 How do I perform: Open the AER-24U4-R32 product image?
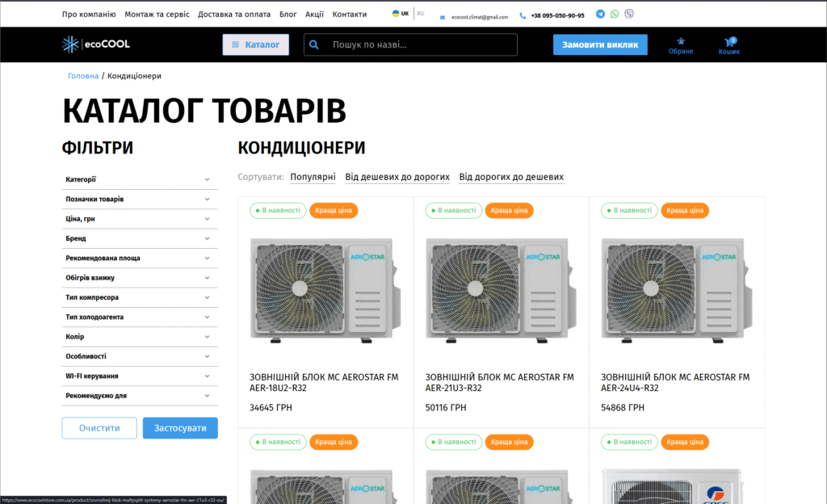676,290
